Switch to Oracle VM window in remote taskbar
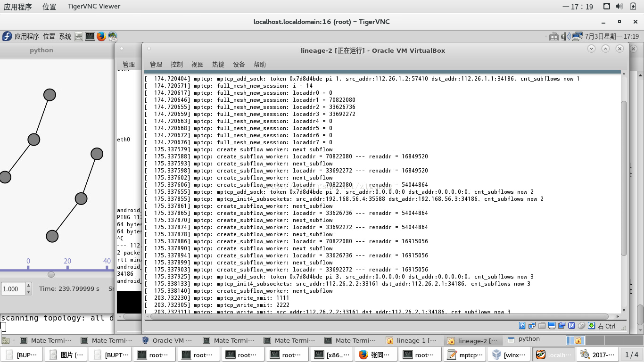This screenshot has height=362, width=644. point(167,340)
